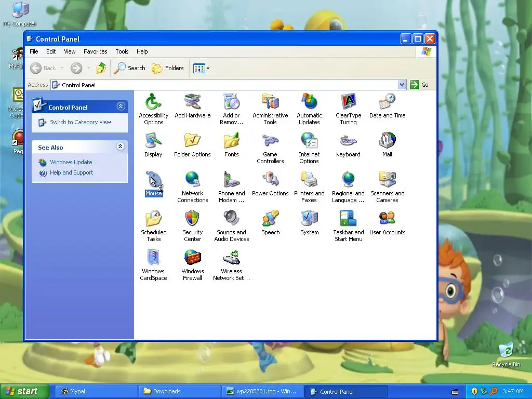532x399 pixels.
Task: Open the Views button dropdown
Action: point(208,68)
